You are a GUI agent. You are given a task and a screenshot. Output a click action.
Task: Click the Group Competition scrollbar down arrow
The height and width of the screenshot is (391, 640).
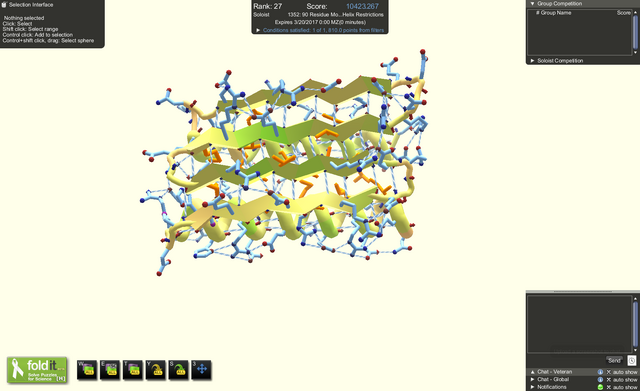(635, 53)
